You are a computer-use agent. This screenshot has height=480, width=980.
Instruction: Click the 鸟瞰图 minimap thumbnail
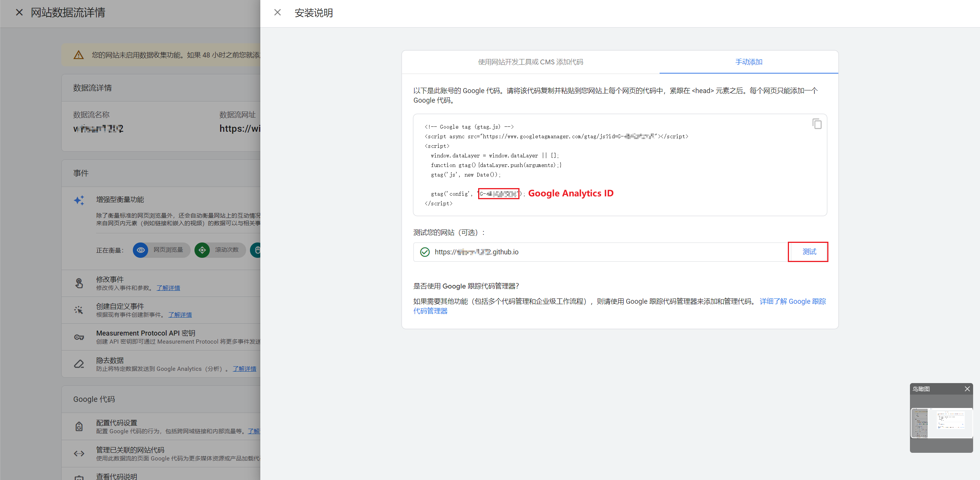(941, 423)
